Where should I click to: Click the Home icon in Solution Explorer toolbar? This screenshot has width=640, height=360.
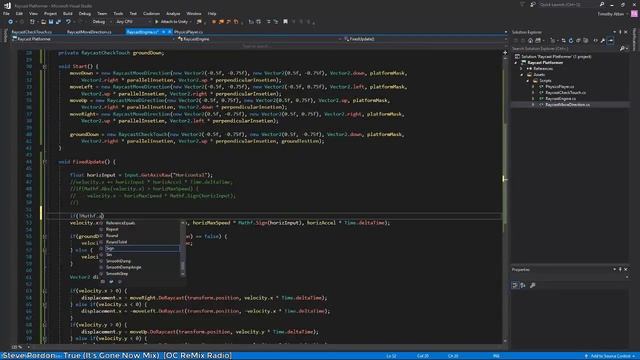530,40
